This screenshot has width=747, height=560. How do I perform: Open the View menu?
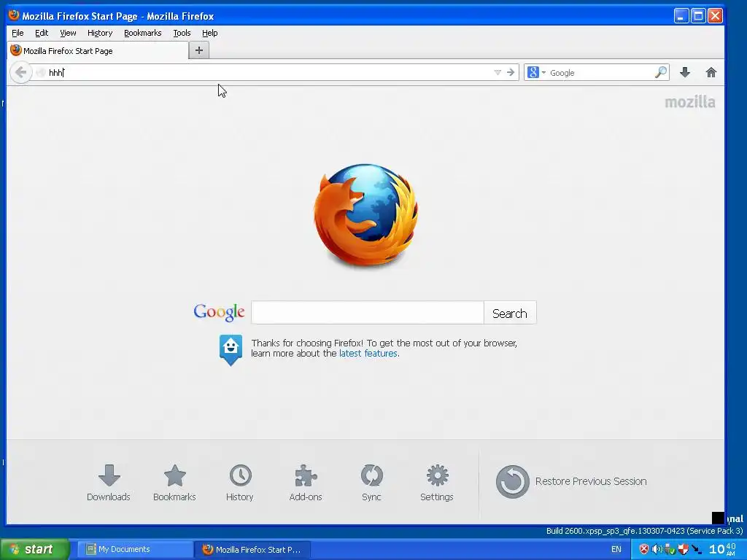click(x=68, y=33)
